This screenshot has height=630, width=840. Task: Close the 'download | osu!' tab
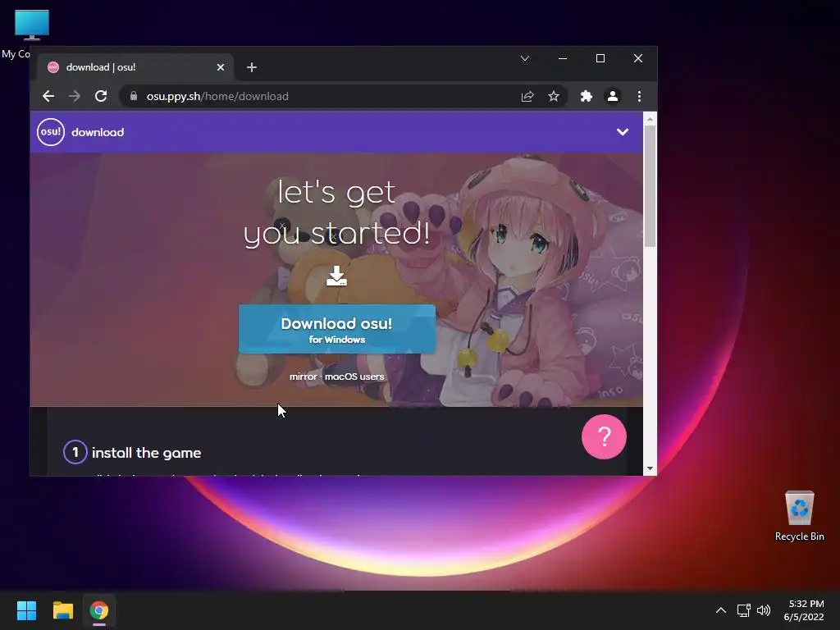221,67
